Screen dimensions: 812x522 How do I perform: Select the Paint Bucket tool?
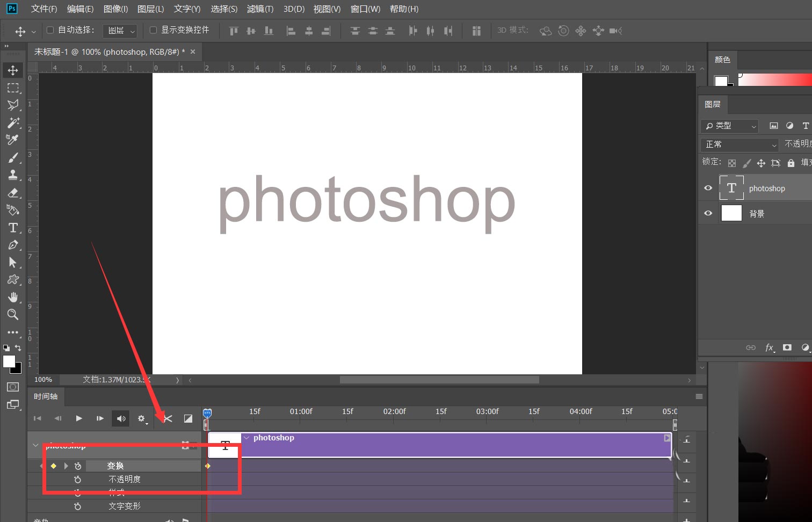(13, 210)
